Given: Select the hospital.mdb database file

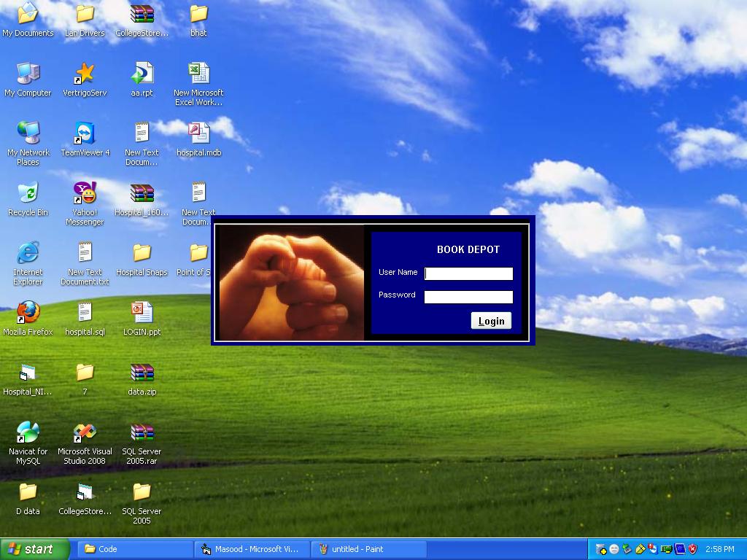Looking at the screenshot, I should (x=198, y=140).
